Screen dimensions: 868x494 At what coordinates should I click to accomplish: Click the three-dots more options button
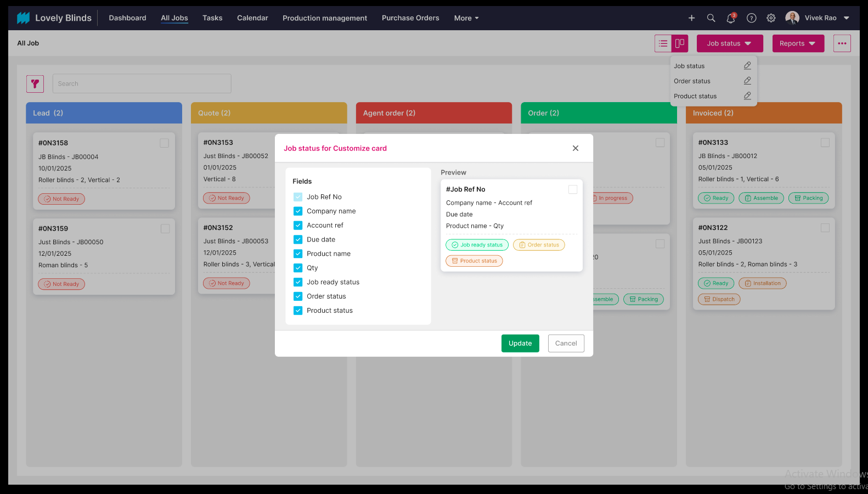[842, 43]
